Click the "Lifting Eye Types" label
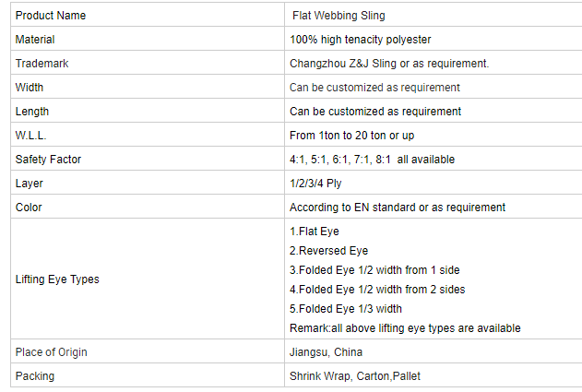 point(57,279)
